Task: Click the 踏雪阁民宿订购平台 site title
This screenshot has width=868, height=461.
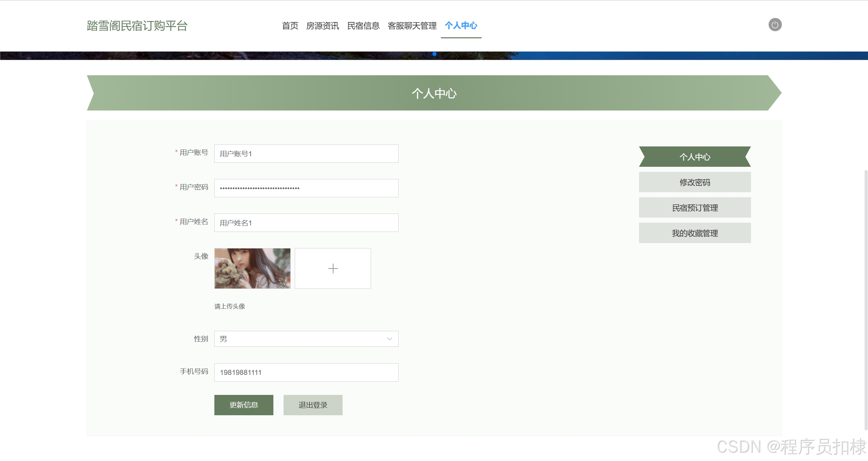Action: click(137, 26)
